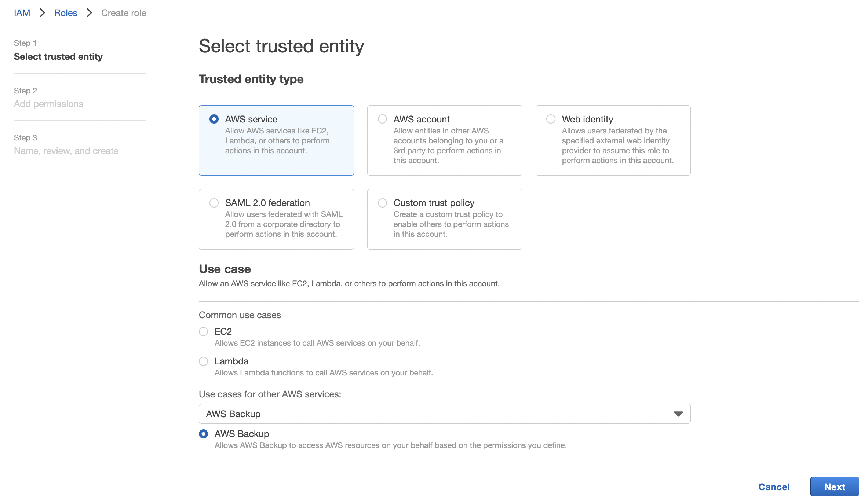Cancel the role creation

[774, 487]
